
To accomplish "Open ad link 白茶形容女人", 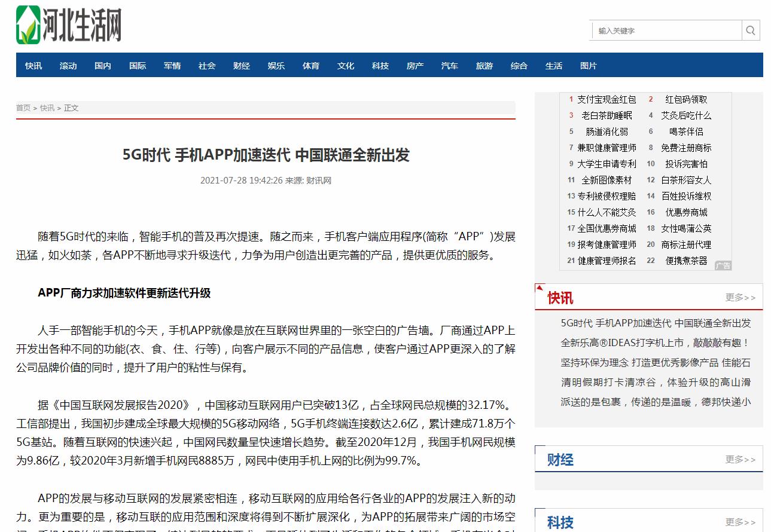I will 686,180.
